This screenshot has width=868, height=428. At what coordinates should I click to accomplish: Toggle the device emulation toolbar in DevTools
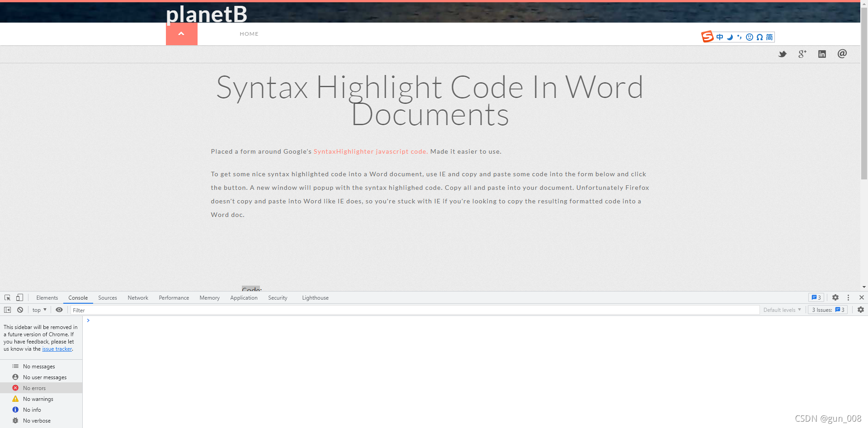19,297
